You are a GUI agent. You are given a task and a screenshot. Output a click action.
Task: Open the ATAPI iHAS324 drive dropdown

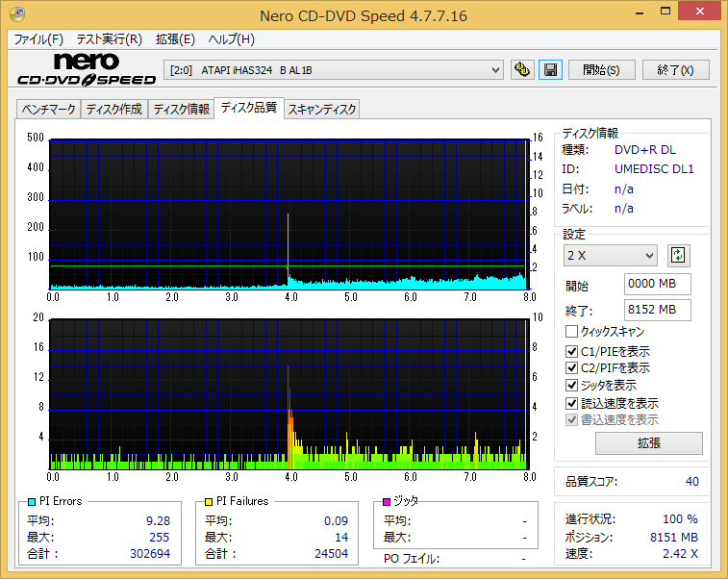334,70
